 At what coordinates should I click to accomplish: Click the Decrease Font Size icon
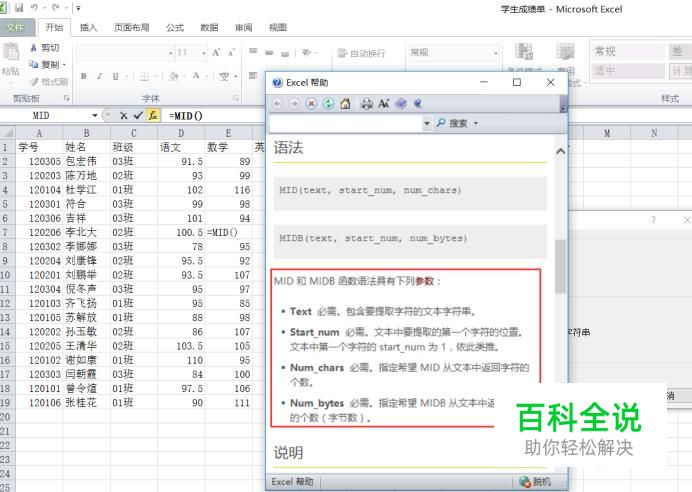pos(232,53)
